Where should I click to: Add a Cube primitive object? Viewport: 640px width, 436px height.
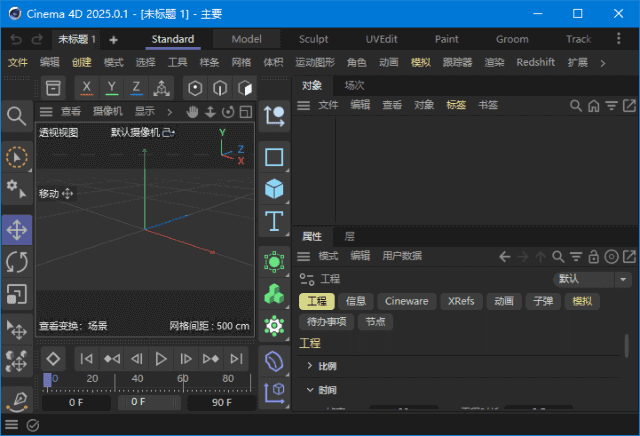click(274, 188)
